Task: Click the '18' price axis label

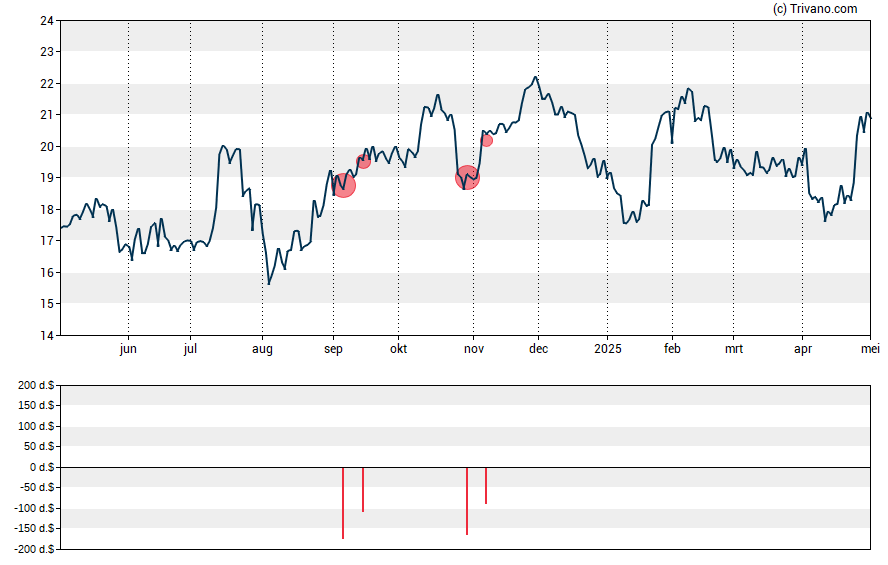Action: pos(47,209)
